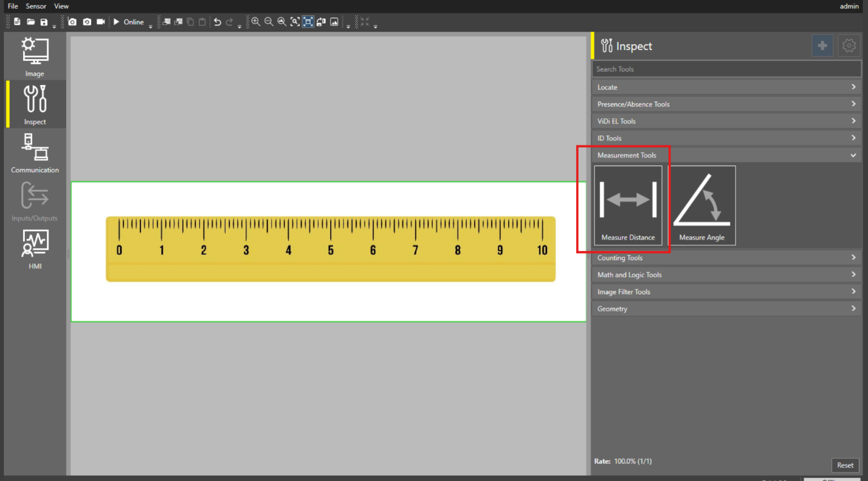868x481 pixels.
Task: Expand the Math and Logic Tools category
Action: point(726,274)
